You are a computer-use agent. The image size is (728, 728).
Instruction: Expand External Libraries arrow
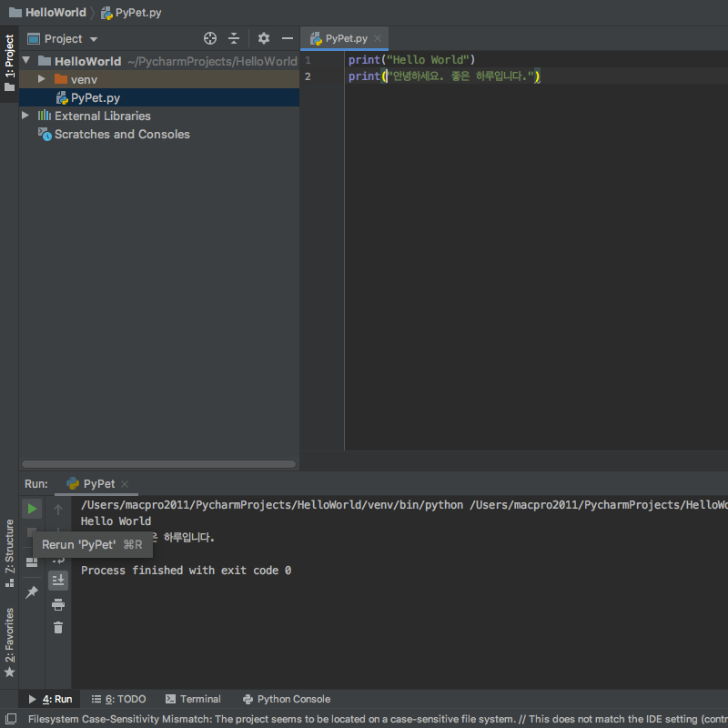coord(25,116)
